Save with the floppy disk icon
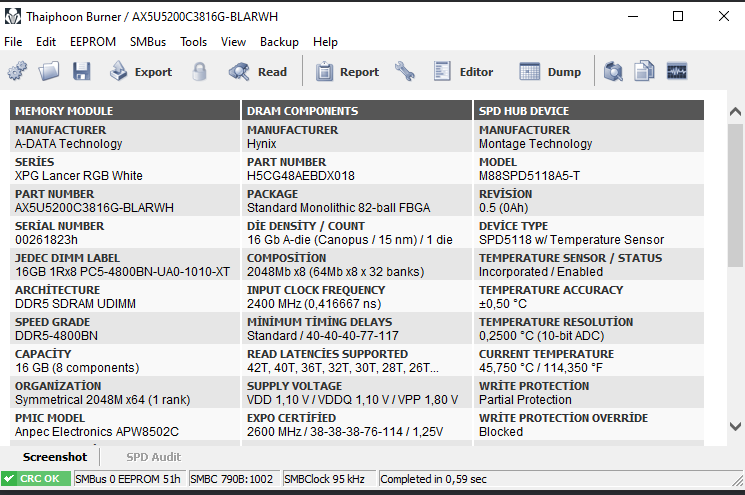745x495 pixels. 81,72
